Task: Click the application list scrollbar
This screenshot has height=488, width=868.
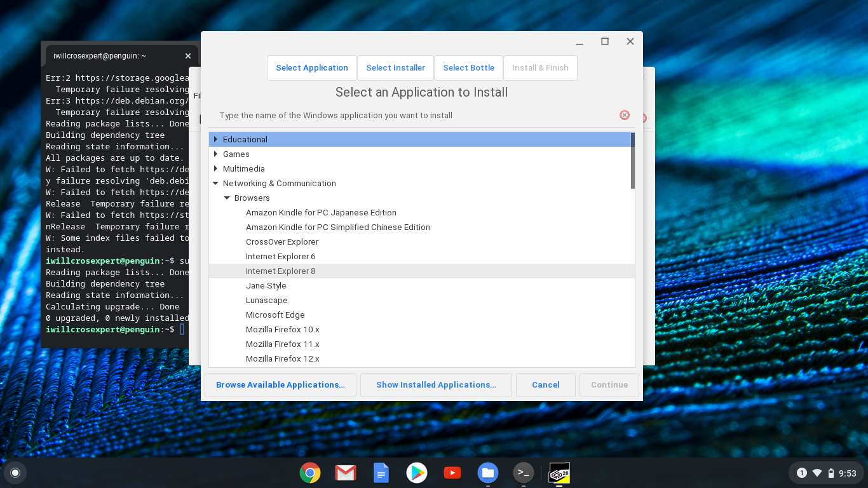Action: click(x=633, y=160)
